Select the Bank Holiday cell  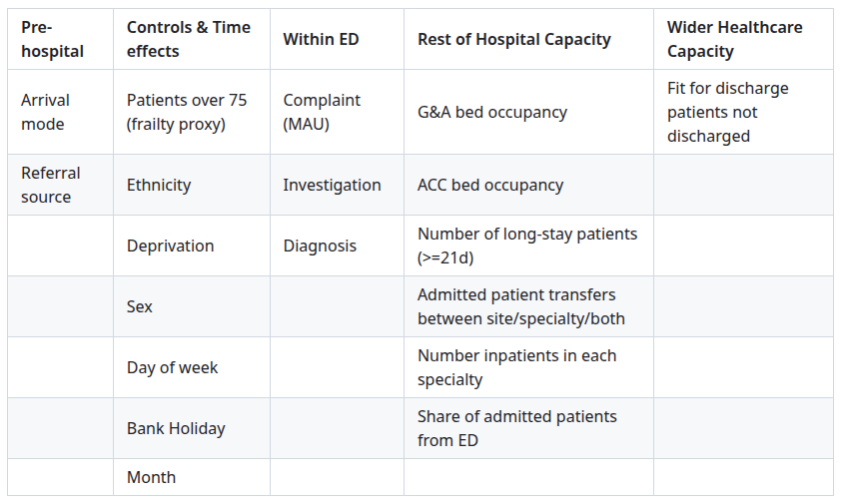(176, 428)
